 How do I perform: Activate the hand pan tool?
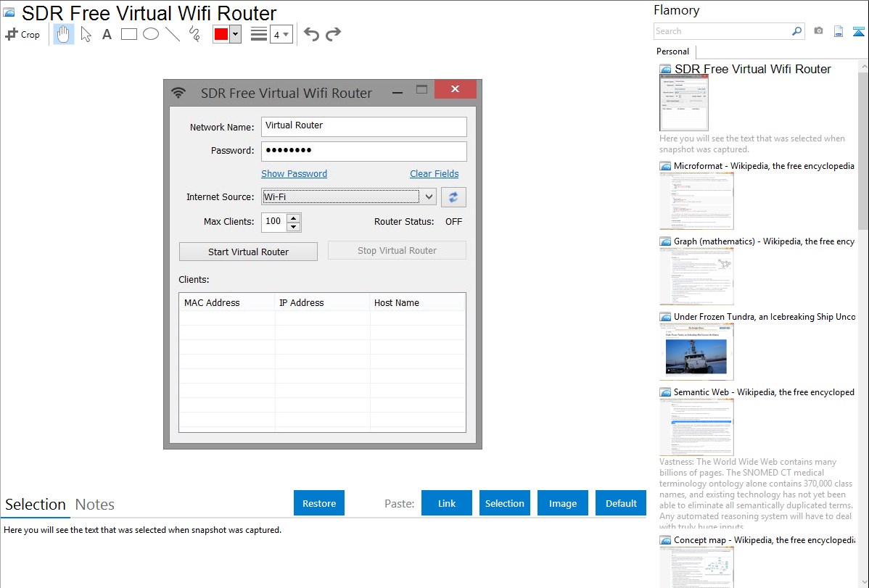pyautogui.click(x=63, y=34)
